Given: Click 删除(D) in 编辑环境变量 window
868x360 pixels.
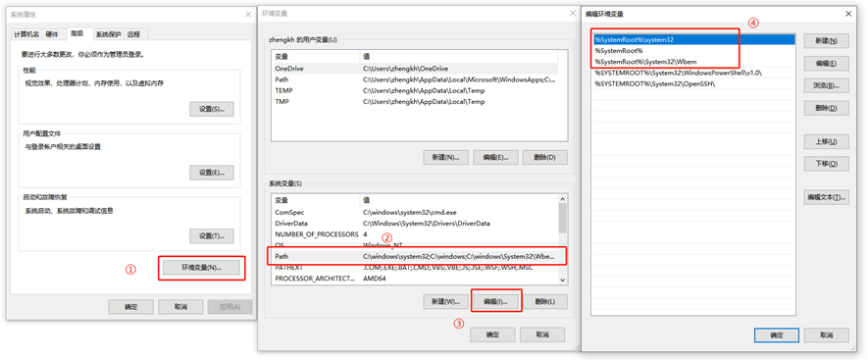Looking at the screenshot, I should (827, 108).
